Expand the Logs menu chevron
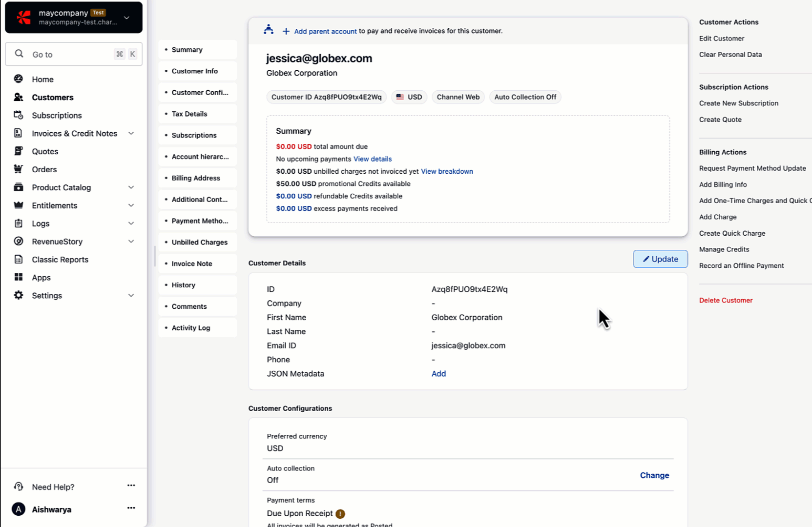The image size is (812, 527). coord(131,223)
